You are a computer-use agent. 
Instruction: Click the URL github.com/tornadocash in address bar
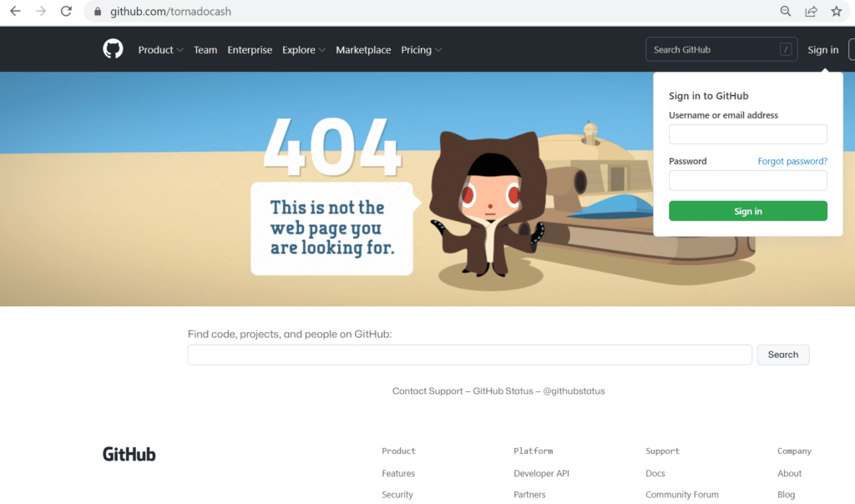(170, 12)
